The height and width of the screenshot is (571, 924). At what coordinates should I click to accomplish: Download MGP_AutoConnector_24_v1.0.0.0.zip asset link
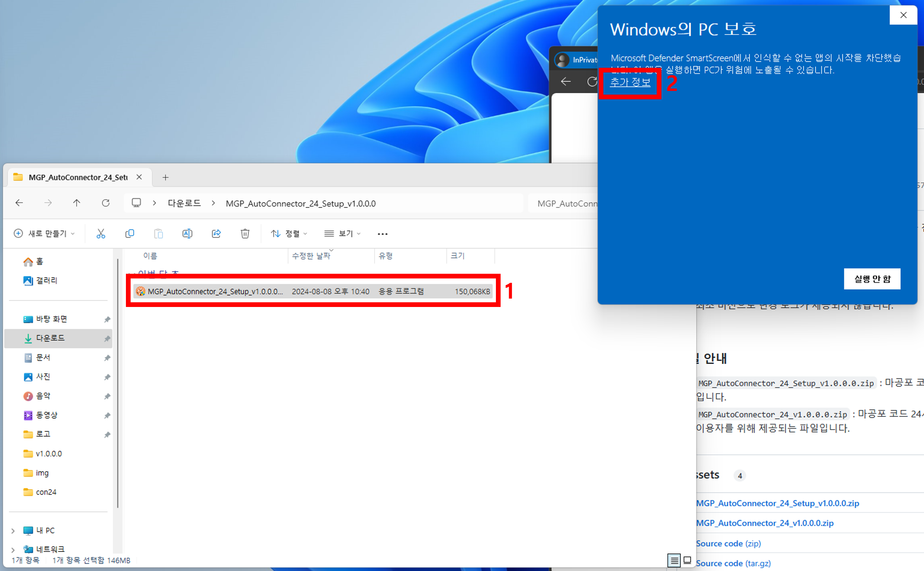765,523
